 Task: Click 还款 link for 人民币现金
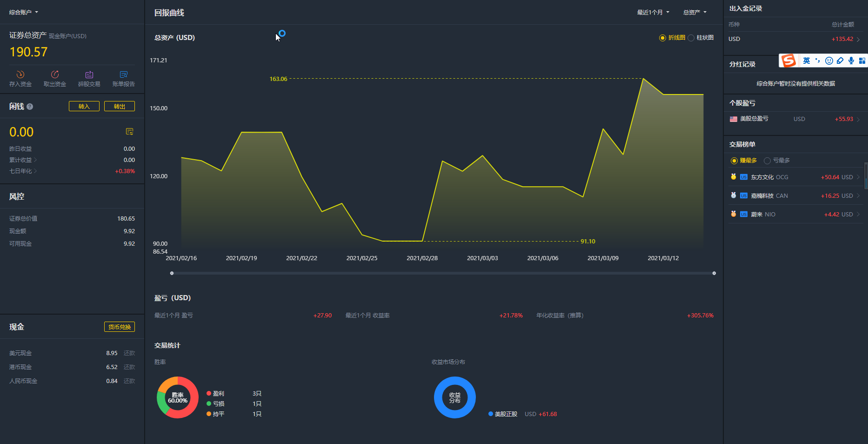pyautogui.click(x=129, y=381)
